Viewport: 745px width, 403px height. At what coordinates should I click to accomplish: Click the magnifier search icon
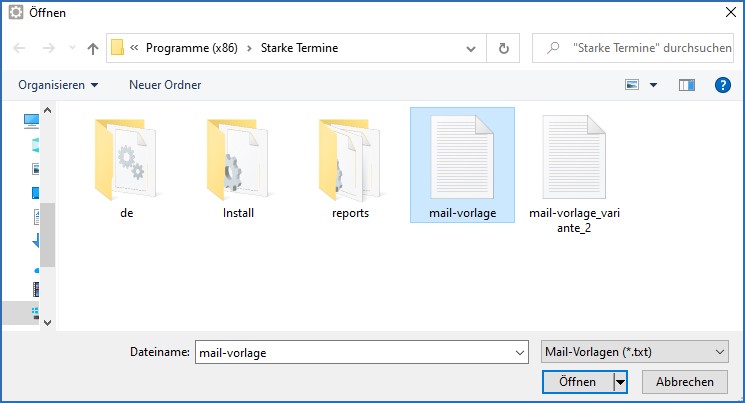coord(553,48)
